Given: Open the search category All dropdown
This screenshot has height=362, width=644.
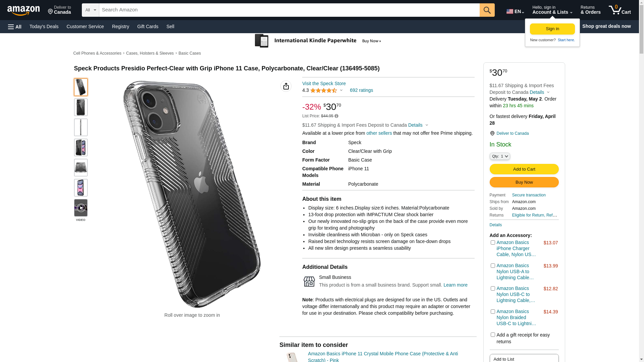Looking at the screenshot, I should [91, 10].
